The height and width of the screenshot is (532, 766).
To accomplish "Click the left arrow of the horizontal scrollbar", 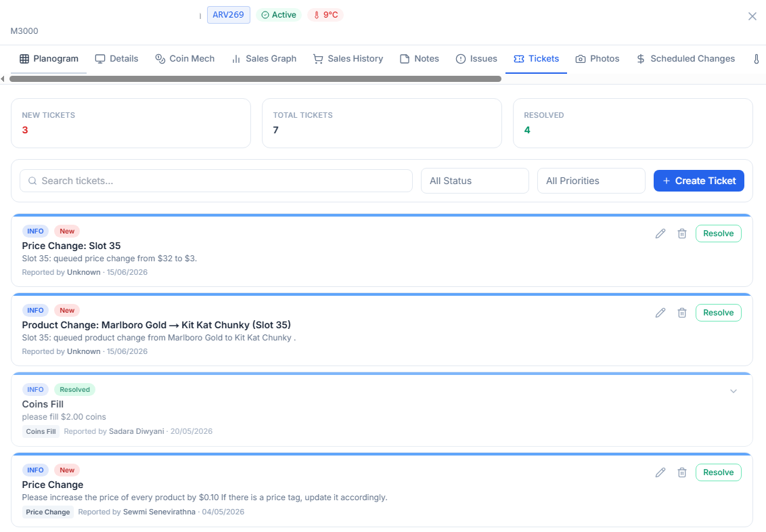I will [x=3, y=79].
